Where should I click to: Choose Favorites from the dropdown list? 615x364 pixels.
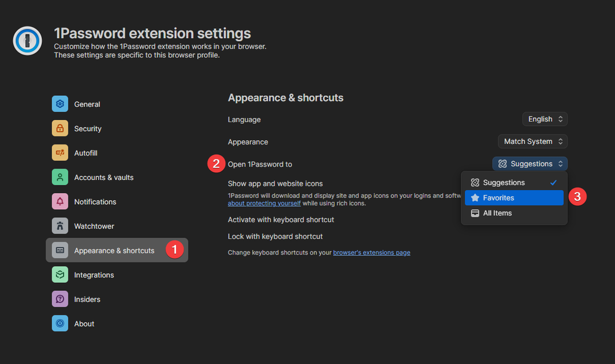pyautogui.click(x=513, y=198)
